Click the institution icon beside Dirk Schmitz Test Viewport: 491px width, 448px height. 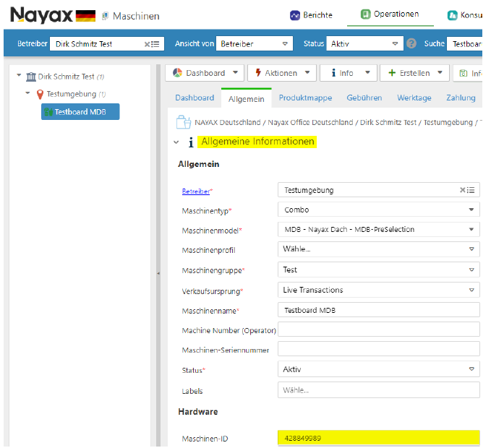click(x=31, y=77)
